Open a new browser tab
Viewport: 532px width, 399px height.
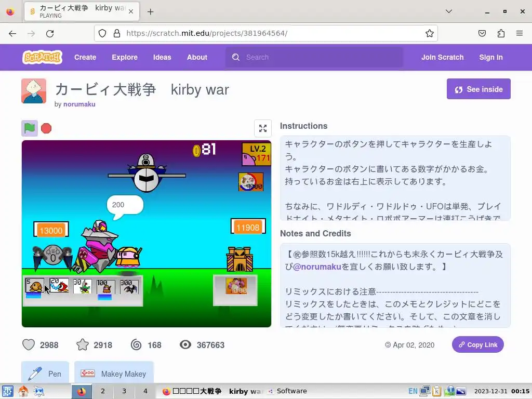pos(150,12)
